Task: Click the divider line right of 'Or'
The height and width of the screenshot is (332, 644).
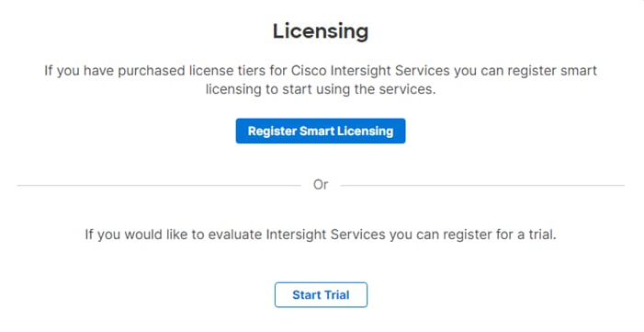Action: tap(482, 186)
